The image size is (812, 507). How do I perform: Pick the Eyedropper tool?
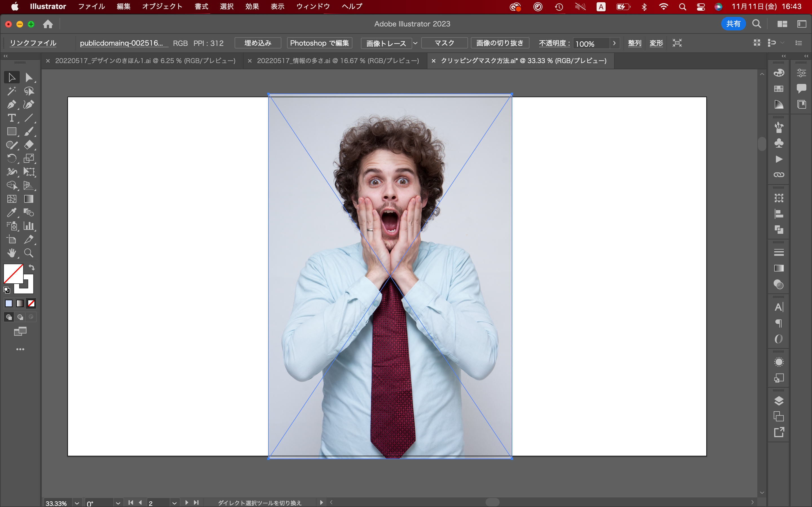[11, 213]
